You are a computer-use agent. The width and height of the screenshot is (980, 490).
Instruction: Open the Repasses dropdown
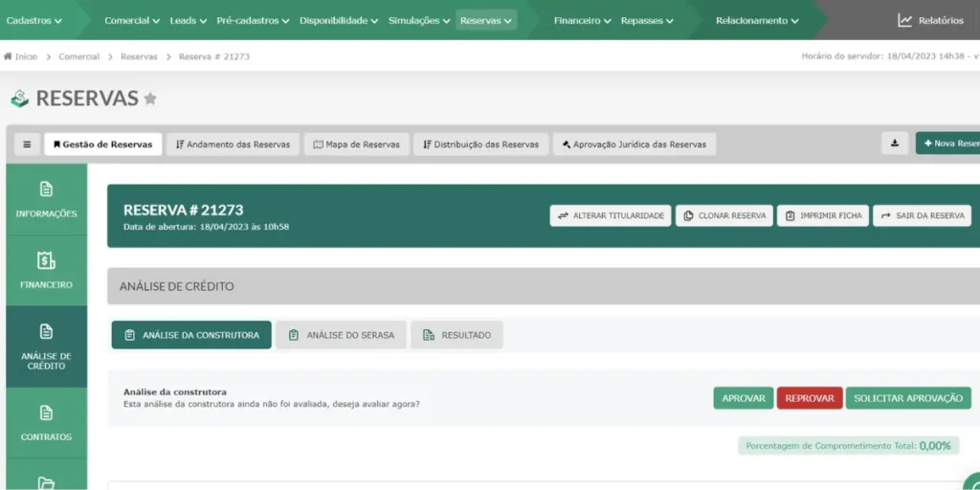[x=647, y=21]
